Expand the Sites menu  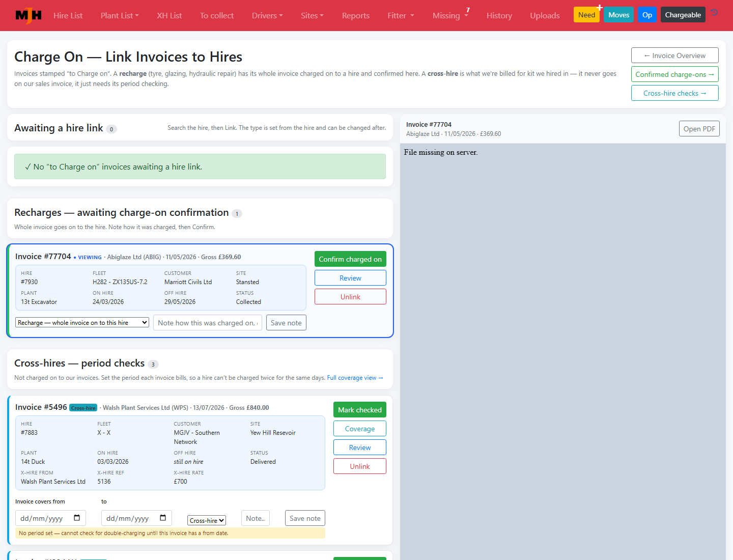(x=312, y=15)
